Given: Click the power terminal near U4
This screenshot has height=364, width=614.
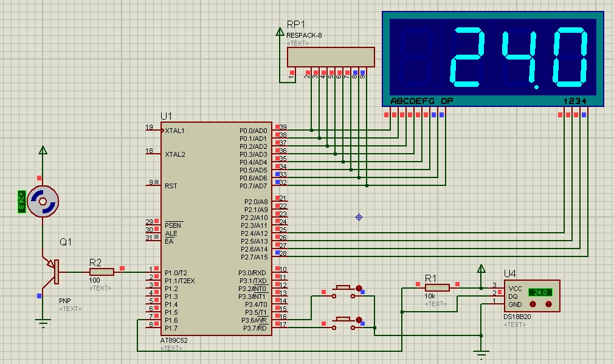Looking at the screenshot, I should (x=481, y=269).
